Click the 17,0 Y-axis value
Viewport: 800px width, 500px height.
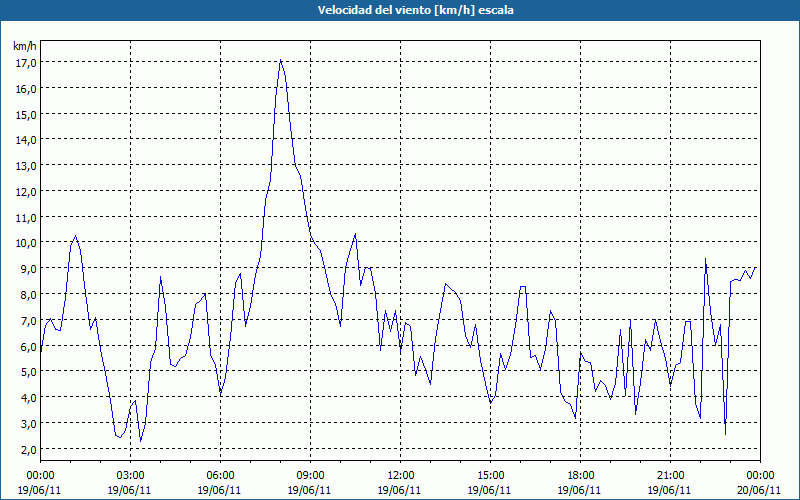click(25, 63)
